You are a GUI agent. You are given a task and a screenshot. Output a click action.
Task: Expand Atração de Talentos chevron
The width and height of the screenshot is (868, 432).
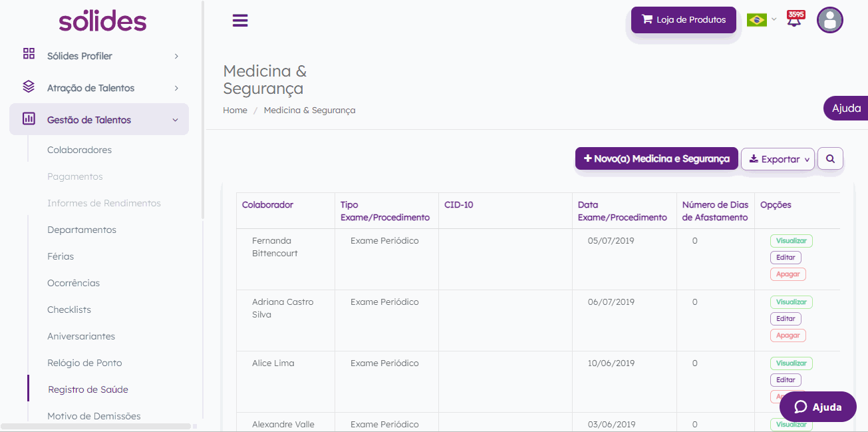[176, 89]
